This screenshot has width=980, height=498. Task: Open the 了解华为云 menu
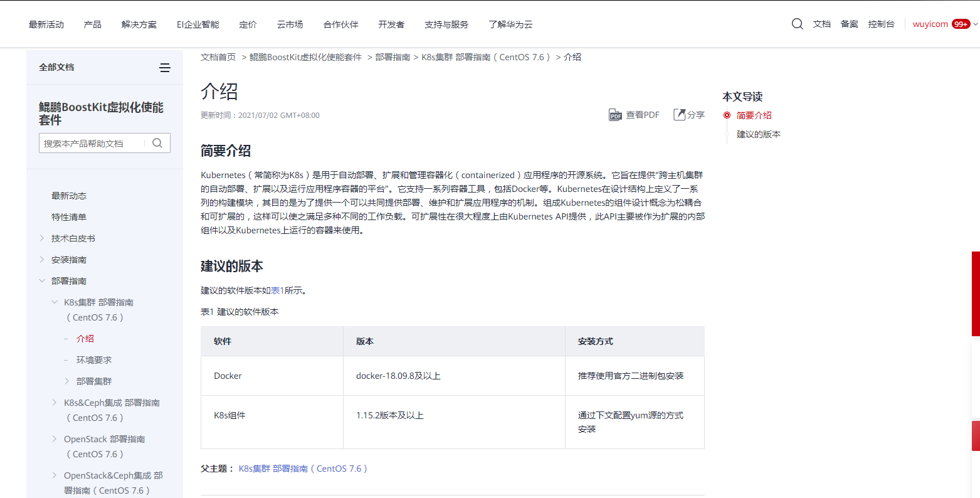[x=511, y=24]
